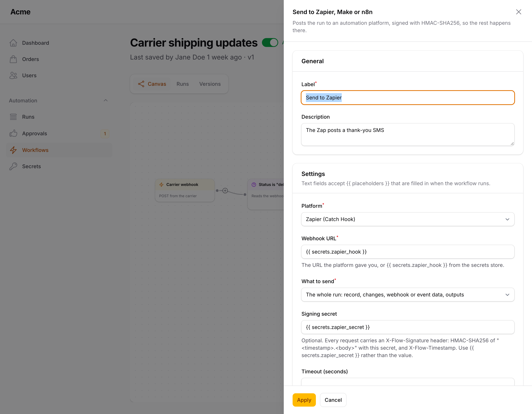
Task: Click the Canvas share-nodes icon
Action: [141, 84]
